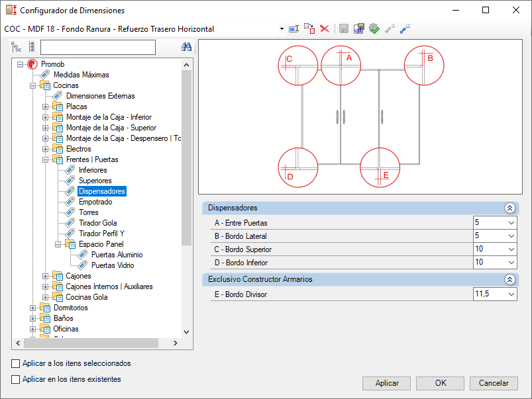Click the grayed save floppy icon
Viewport: 532px width, 399px height.
344,29
